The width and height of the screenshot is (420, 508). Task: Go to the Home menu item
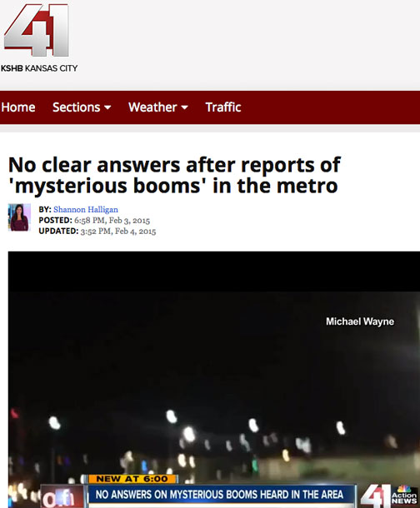[18, 107]
